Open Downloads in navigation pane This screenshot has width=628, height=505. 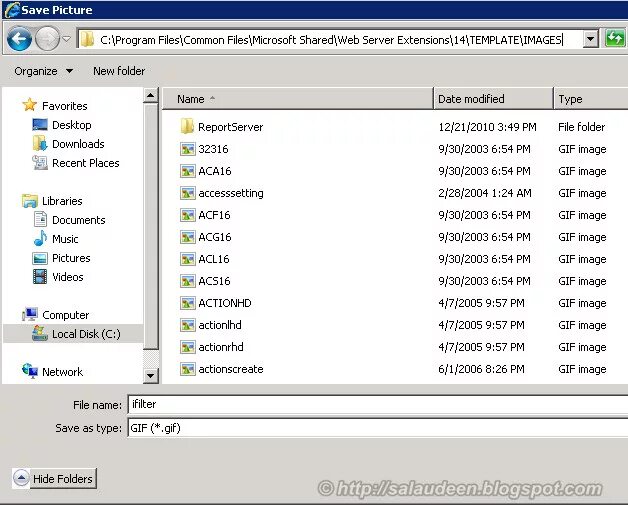pos(78,144)
